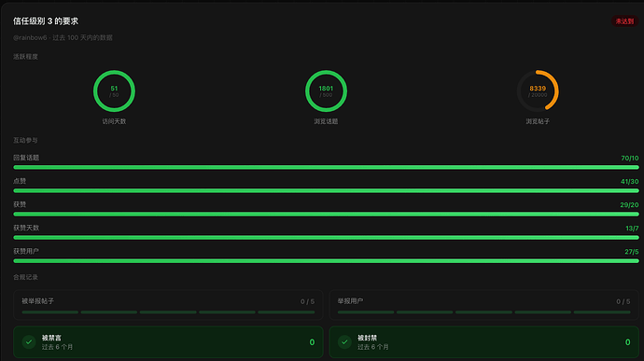Click the 41/30 value for 点赞
644x361 pixels.
click(x=630, y=182)
